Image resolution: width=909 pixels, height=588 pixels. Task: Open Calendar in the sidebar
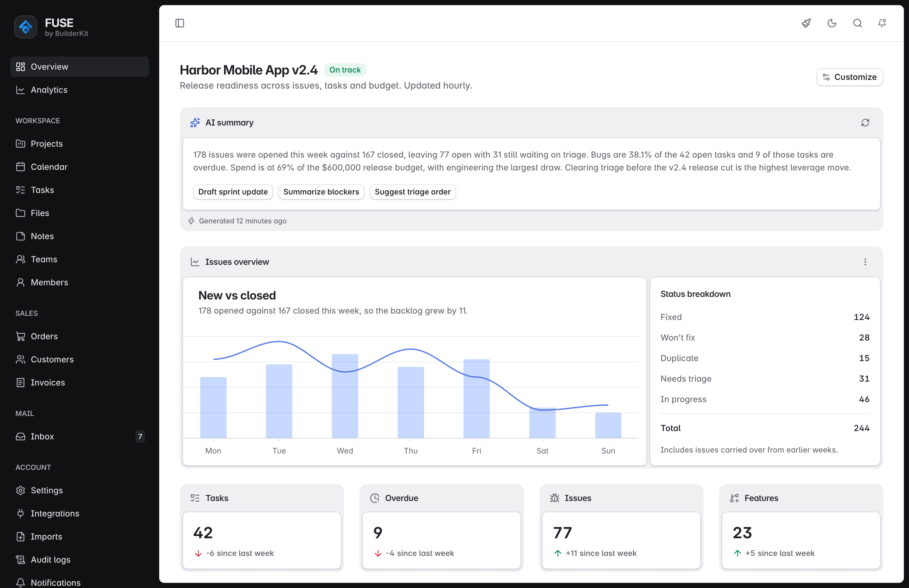(x=79, y=167)
